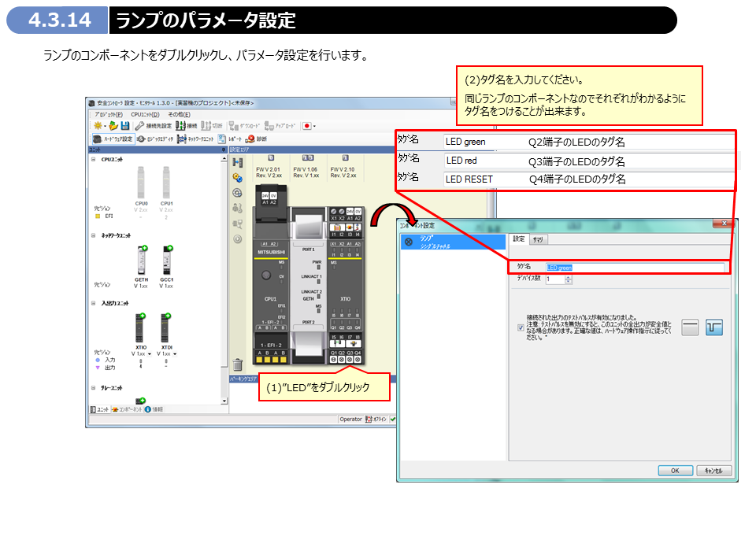The width and height of the screenshot is (756, 551).
Task: Select the ハードウェア設定 toolbar button
Action: pyautogui.click(x=113, y=139)
